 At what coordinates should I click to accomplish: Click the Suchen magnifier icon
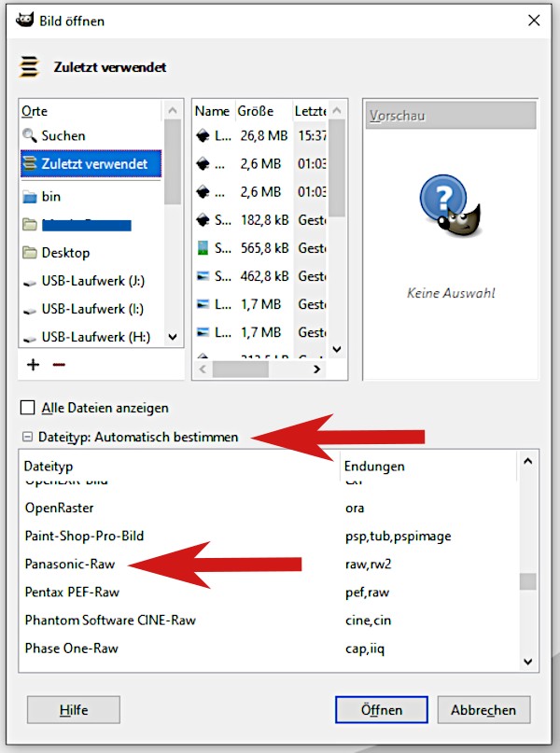click(30, 136)
